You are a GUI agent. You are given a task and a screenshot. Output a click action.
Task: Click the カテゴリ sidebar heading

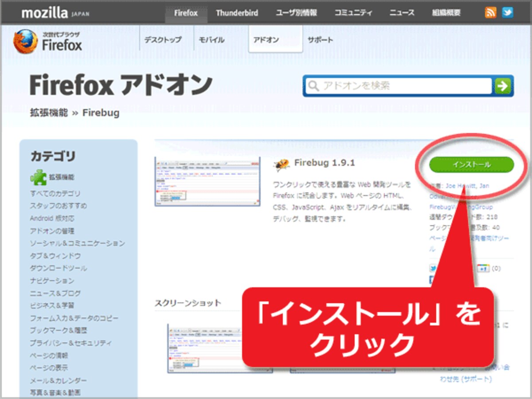[x=53, y=156]
